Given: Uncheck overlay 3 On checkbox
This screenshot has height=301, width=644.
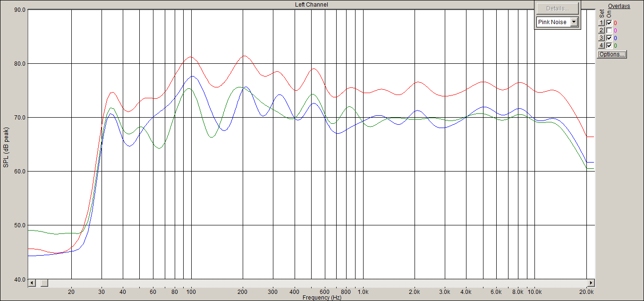Looking at the screenshot, I should [x=609, y=38].
